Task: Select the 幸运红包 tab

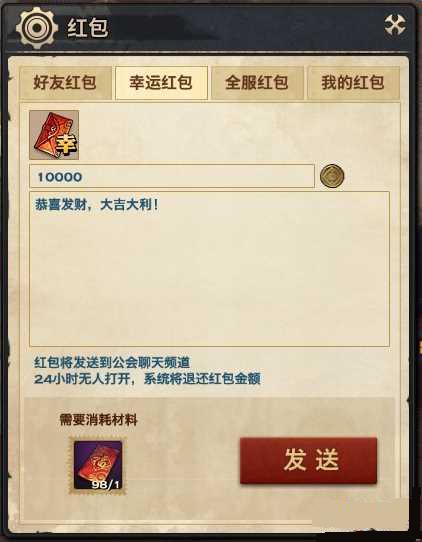Action: 161,83
